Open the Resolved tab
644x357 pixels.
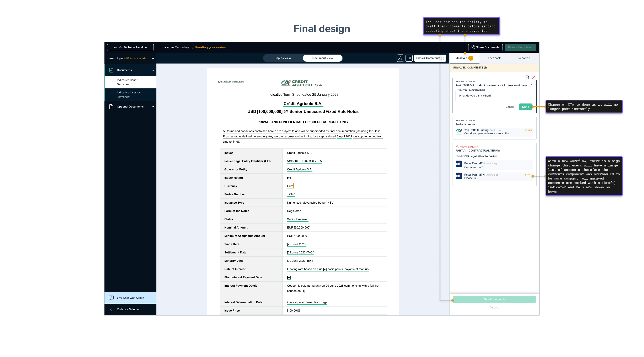[524, 58]
